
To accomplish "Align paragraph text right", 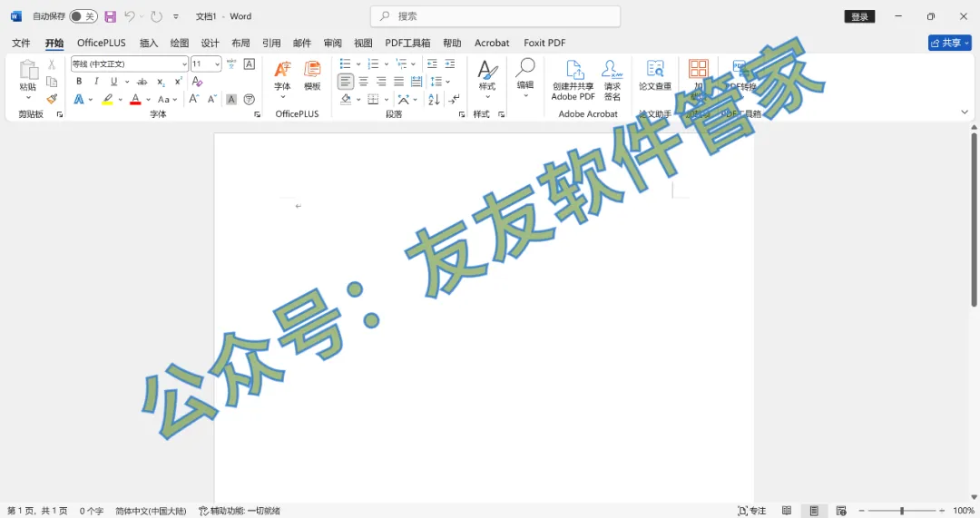I will coord(380,82).
